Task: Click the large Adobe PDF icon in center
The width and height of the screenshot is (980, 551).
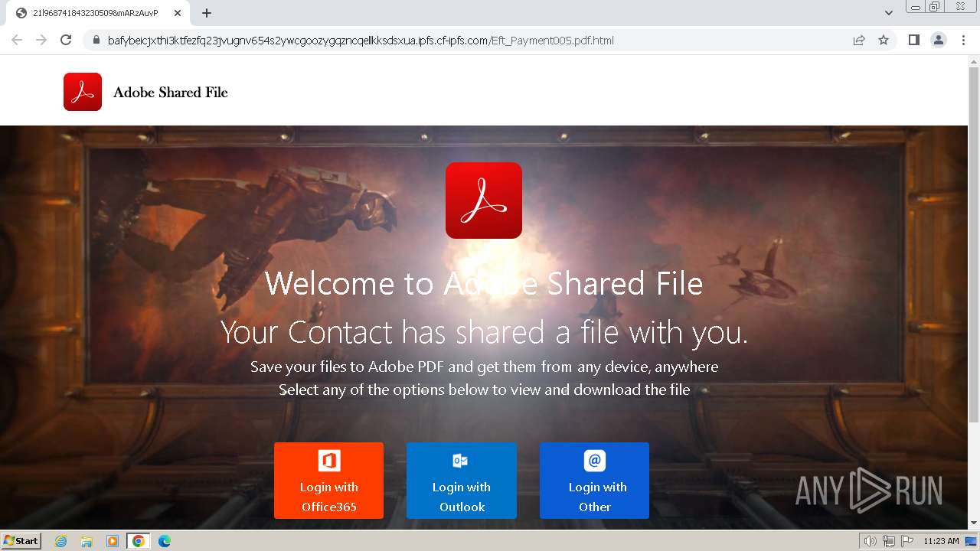Action: (x=484, y=201)
